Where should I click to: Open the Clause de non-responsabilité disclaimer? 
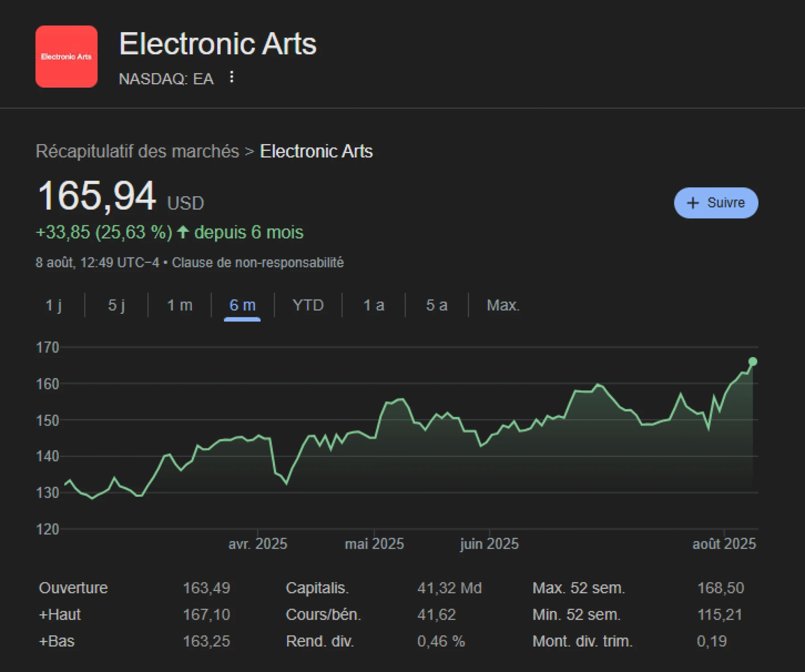(x=258, y=263)
